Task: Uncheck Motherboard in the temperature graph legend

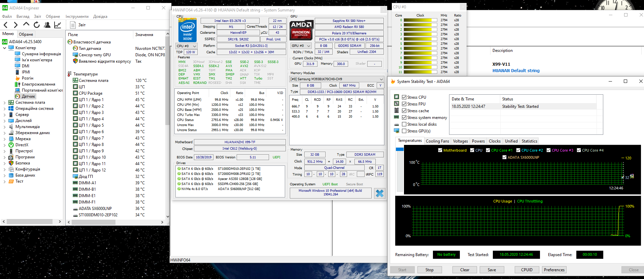Action: click(440, 150)
